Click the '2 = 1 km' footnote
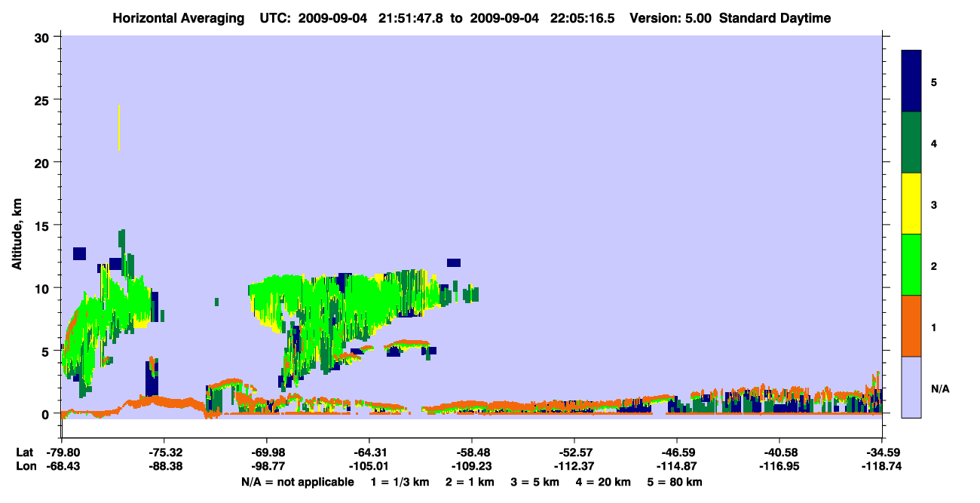Image resolution: width=980 pixels, height=503 pixels. pos(470,482)
